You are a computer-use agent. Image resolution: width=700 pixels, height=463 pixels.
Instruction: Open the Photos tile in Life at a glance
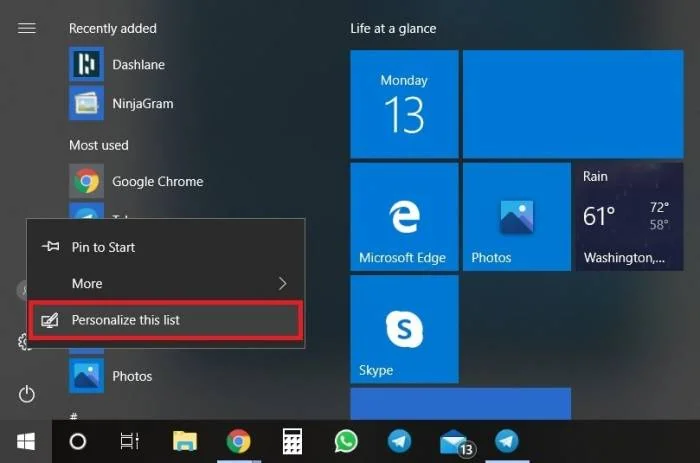517,217
